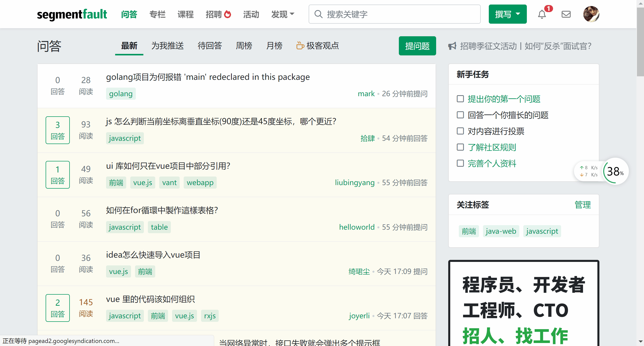Open user helloworld's profile
644x346 pixels.
click(x=357, y=227)
